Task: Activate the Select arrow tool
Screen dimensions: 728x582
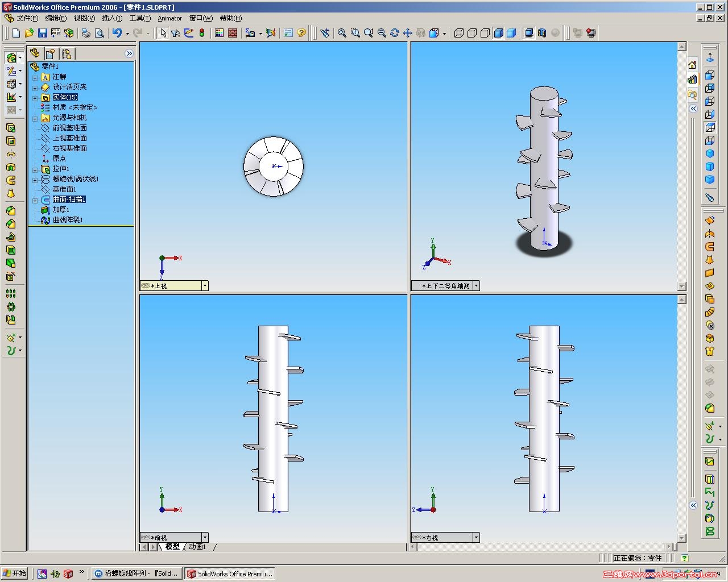Action: [x=163, y=33]
